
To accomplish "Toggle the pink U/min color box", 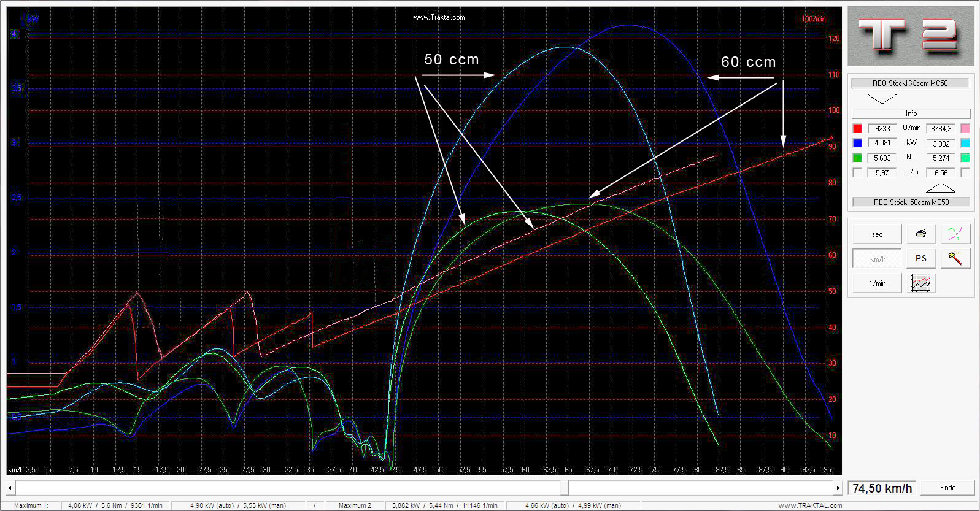I will 965,128.
